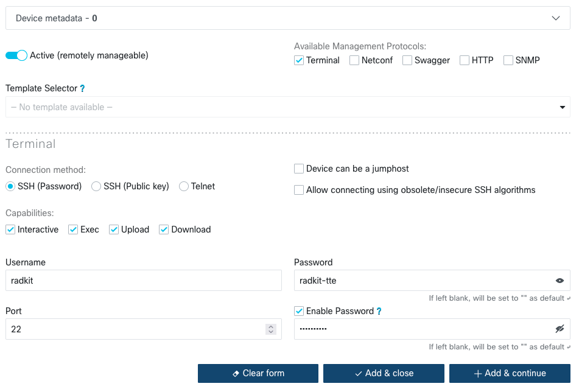Check the SNMP protocol checkbox

tap(508, 60)
